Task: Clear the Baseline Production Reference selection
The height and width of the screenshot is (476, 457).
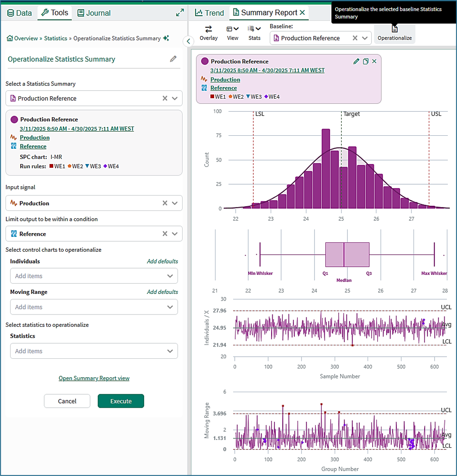Action: pos(355,38)
